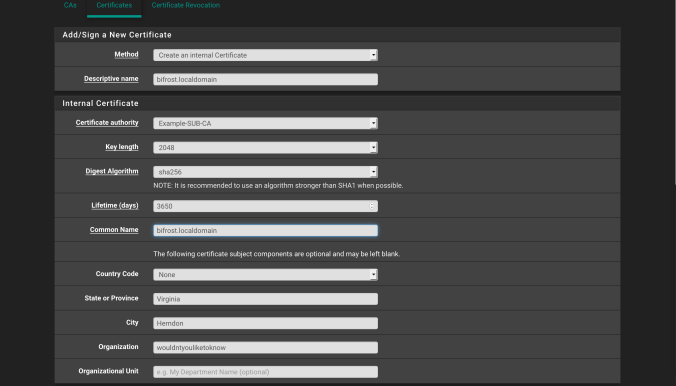Click the Method label
Screen dimensions: 676x386
pyautogui.click(x=126, y=54)
